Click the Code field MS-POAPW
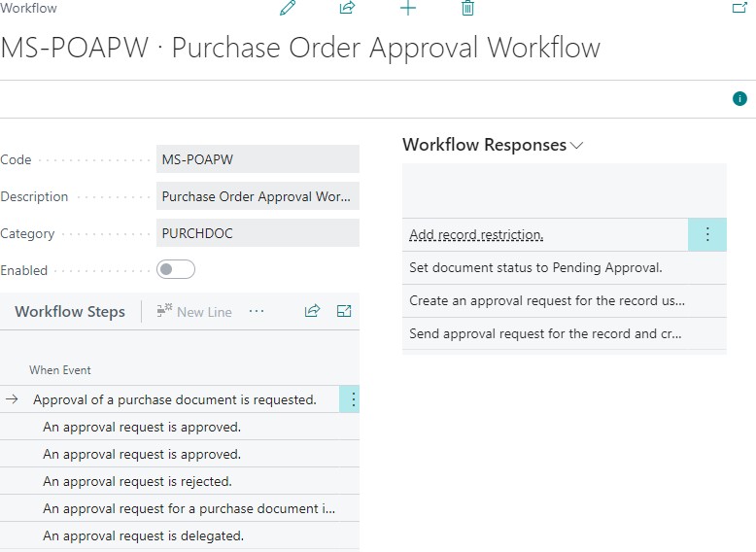The height and width of the screenshot is (552, 756). [258, 159]
